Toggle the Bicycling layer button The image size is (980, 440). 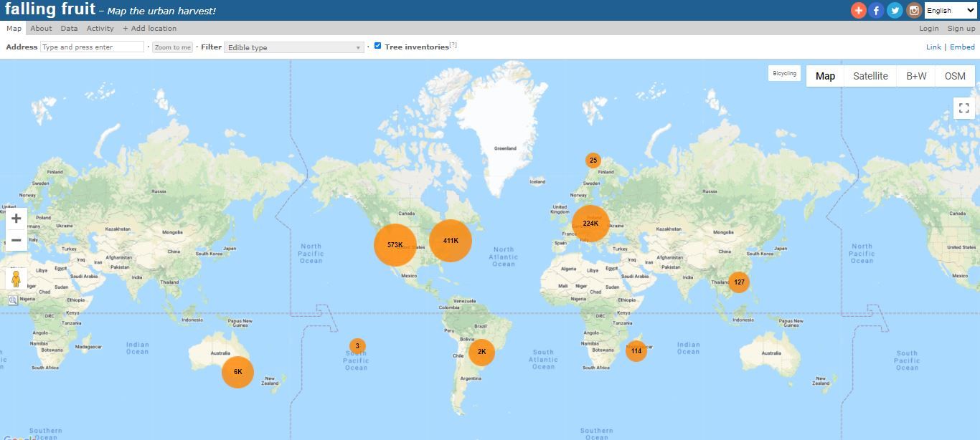(784, 74)
